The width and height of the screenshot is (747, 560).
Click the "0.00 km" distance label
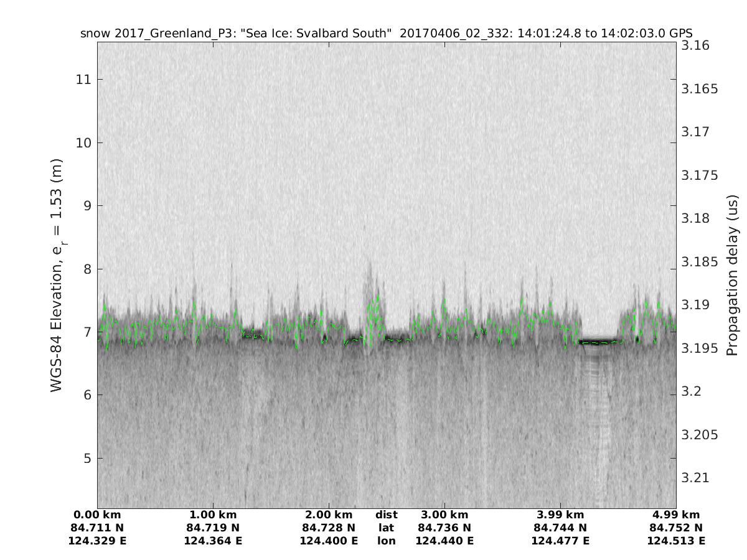(x=97, y=515)
